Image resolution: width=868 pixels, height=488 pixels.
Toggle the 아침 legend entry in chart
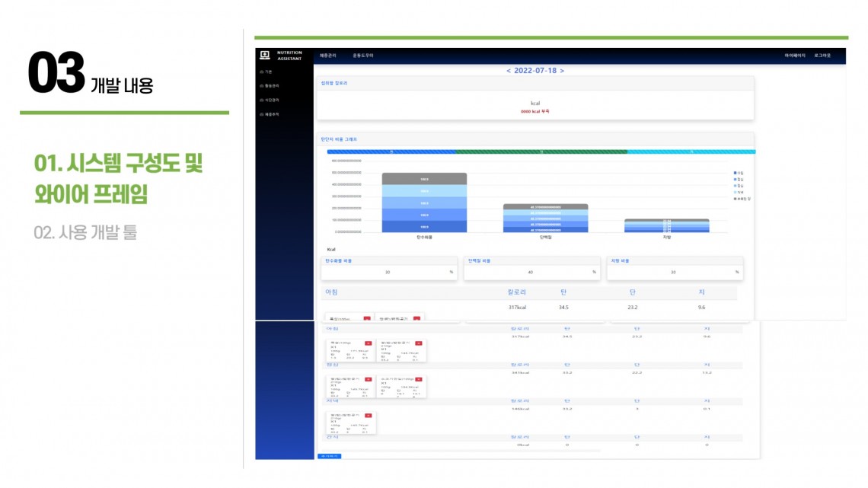[x=739, y=173]
